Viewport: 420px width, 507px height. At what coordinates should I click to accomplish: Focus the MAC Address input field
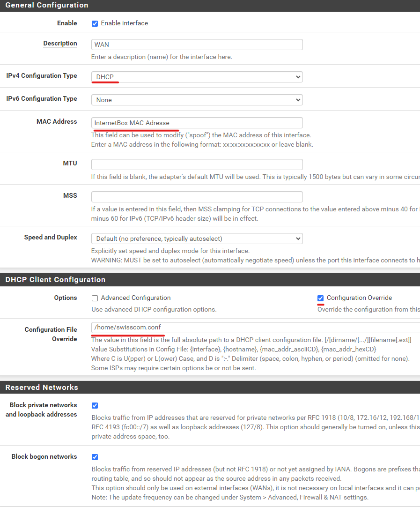pyautogui.click(x=197, y=123)
